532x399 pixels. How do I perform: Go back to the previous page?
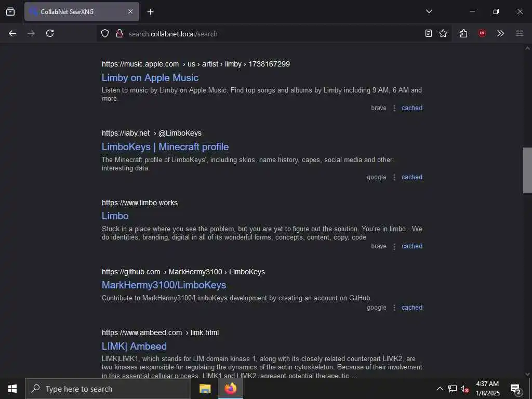(12, 33)
